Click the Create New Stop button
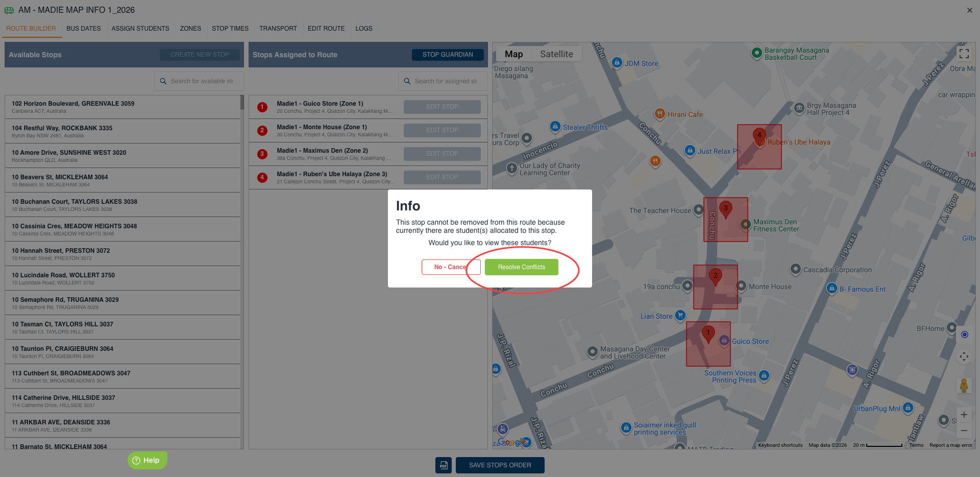 (x=200, y=55)
